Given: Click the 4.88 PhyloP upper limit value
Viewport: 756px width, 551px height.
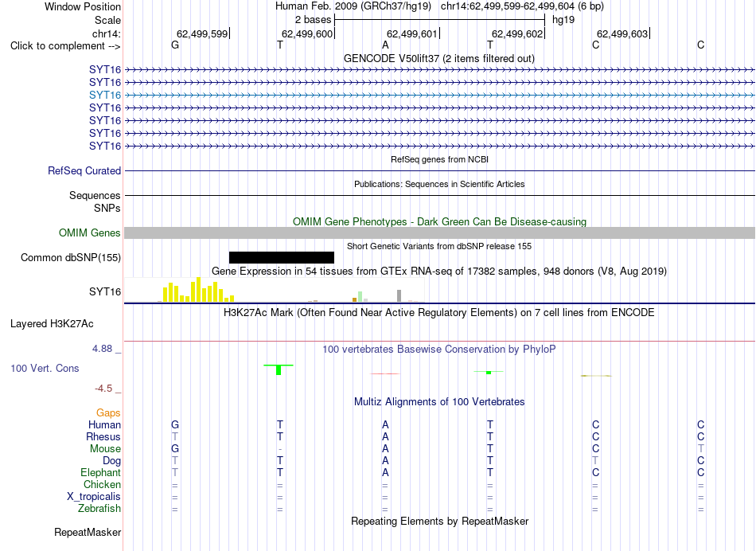Looking at the screenshot, I should coord(102,348).
